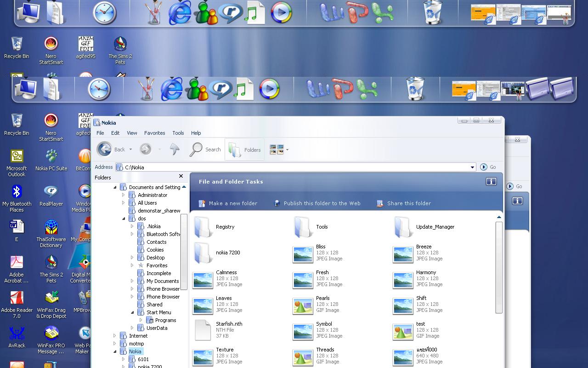This screenshot has height=368, width=588.
Task: Select the Registry folder icon
Action: click(x=203, y=227)
